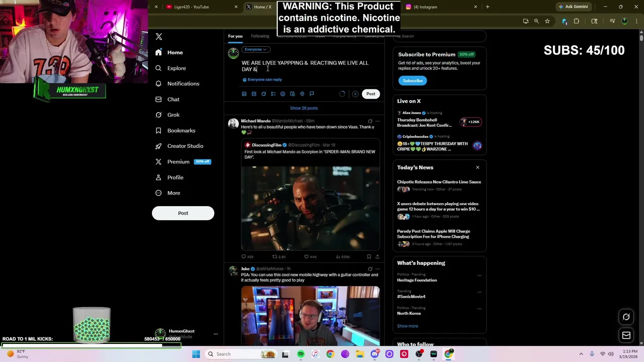Reply to Michael Mando's post

pos(247,256)
